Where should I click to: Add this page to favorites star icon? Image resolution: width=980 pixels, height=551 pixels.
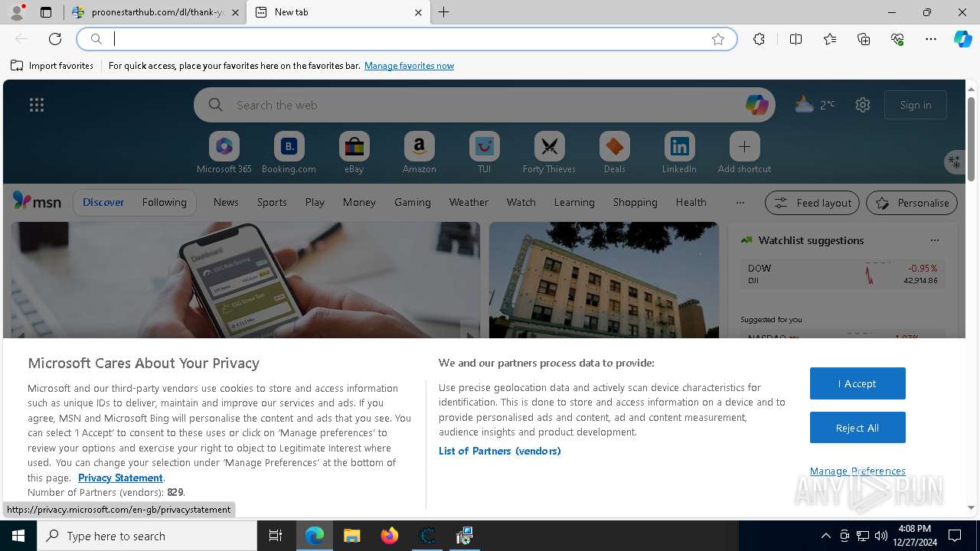pyautogui.click(x=718, y=39)
